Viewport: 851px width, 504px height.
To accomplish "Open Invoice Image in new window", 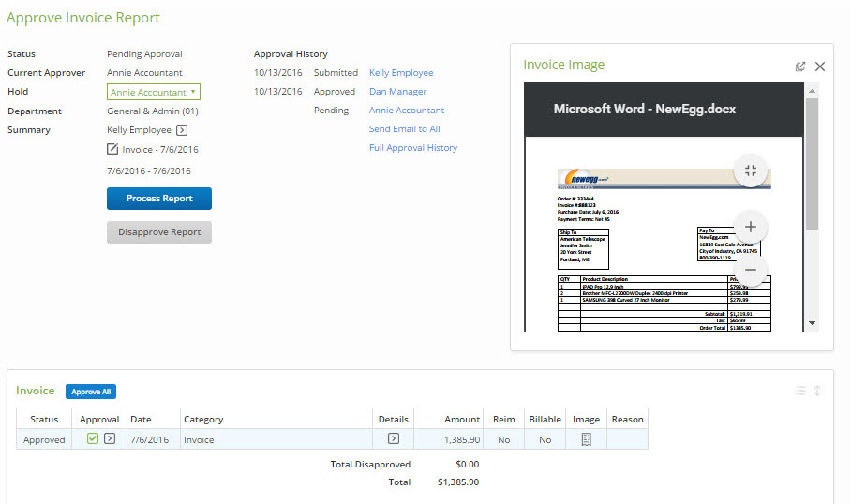I will (800, 67).
